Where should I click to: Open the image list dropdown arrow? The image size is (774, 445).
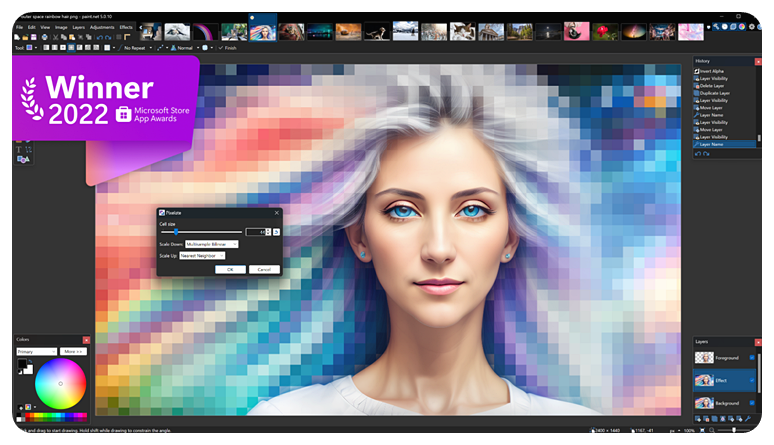pos(708,27)
